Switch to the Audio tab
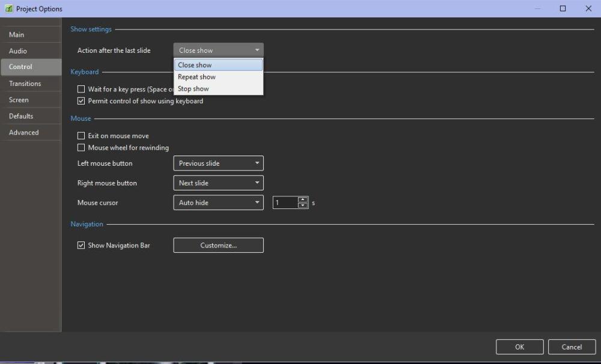 pyautogui.click(x=18, y=51)
